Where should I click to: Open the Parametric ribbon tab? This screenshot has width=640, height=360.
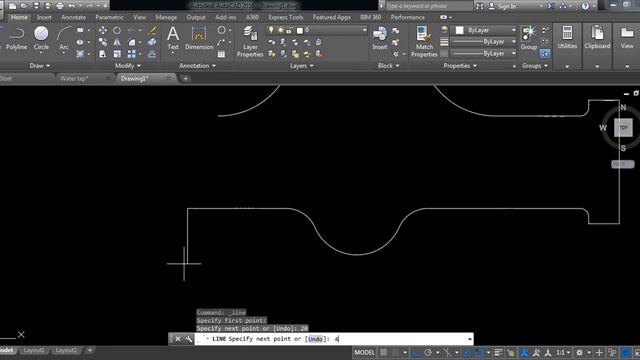[109, 17]
